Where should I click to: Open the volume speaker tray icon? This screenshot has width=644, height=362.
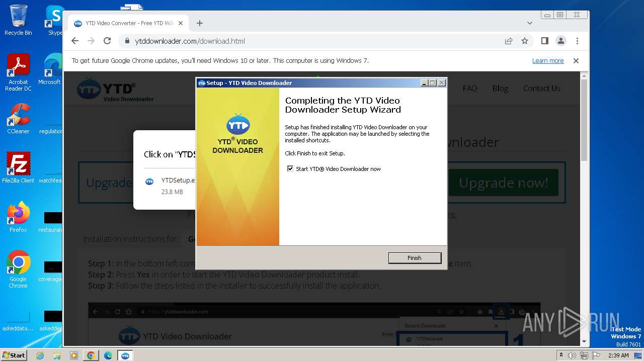[572, 355]
